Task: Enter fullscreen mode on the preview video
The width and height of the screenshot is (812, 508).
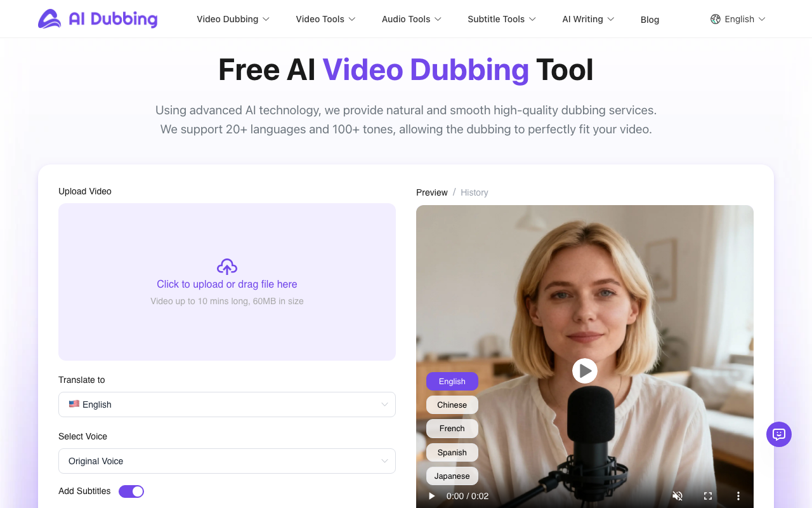Action: (x=708, y=496)
